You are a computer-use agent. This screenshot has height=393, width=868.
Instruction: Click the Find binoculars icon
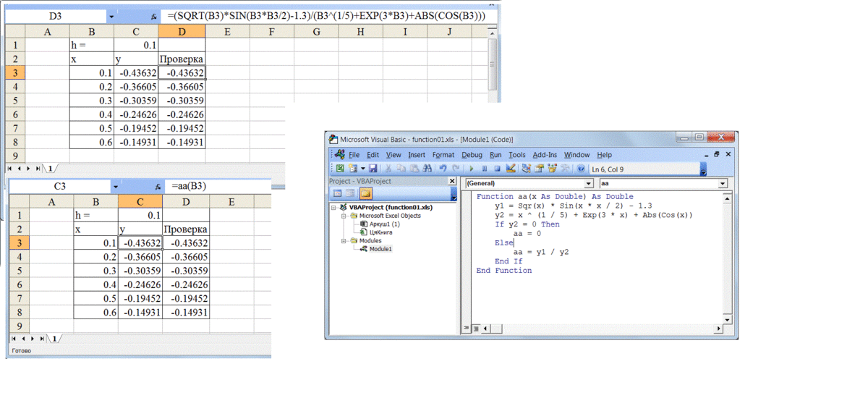[427, 169]
